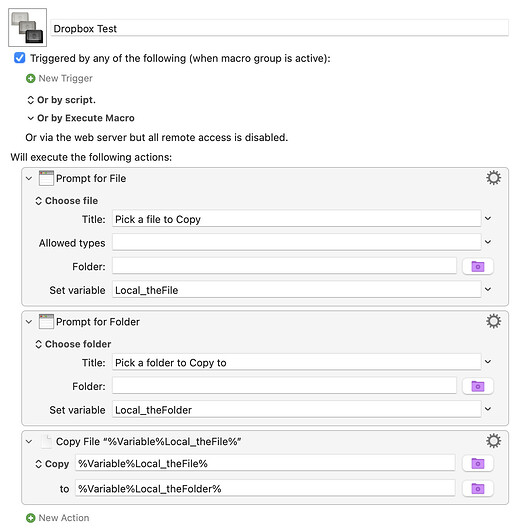Open Local_theFile variable dropdown arrow
517x531 pixels.
pos(488,289)
